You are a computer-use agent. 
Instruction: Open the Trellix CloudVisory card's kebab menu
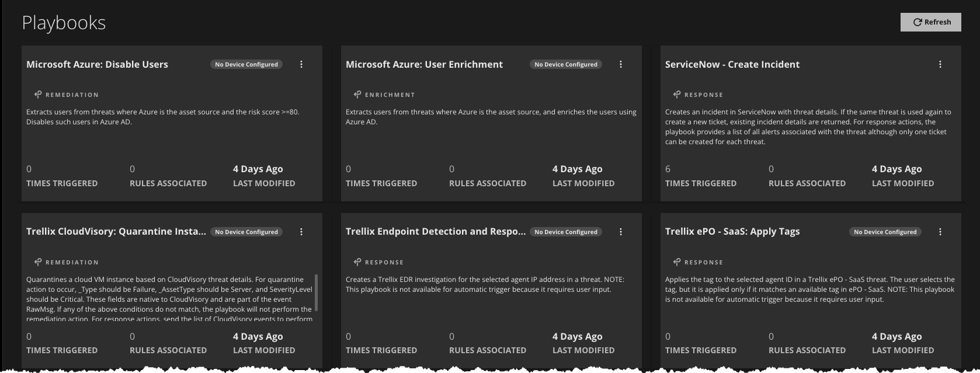click(x=301, y=232)
